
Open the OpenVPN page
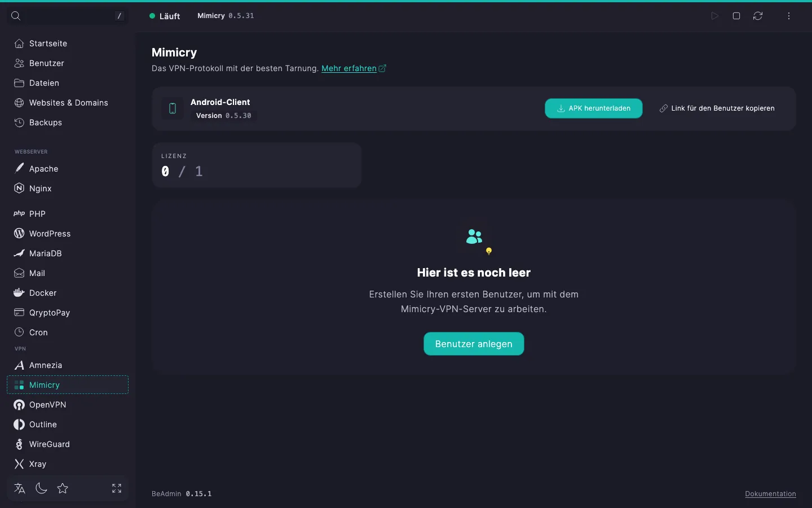(x=68, y=405)
